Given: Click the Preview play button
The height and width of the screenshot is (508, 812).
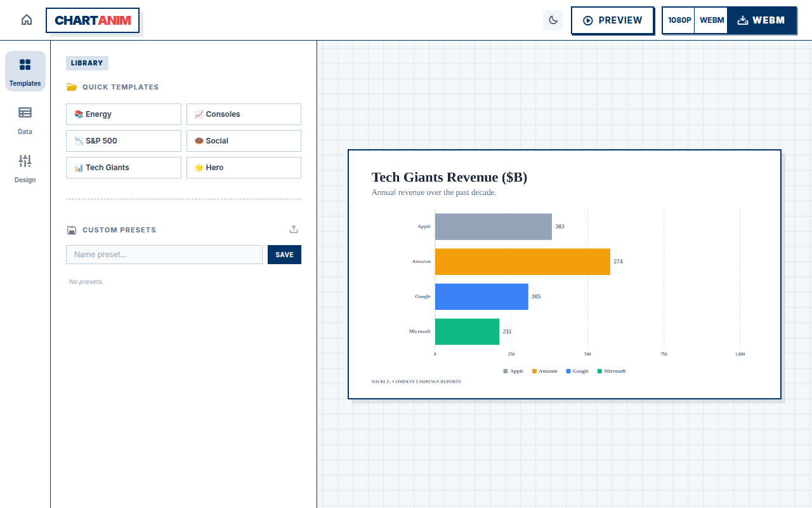Looking at the screenshot, I should (x=612, y=20).
